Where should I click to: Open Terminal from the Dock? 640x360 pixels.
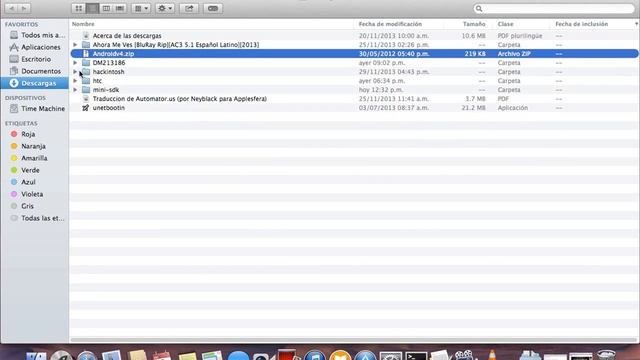coord(416,356)
